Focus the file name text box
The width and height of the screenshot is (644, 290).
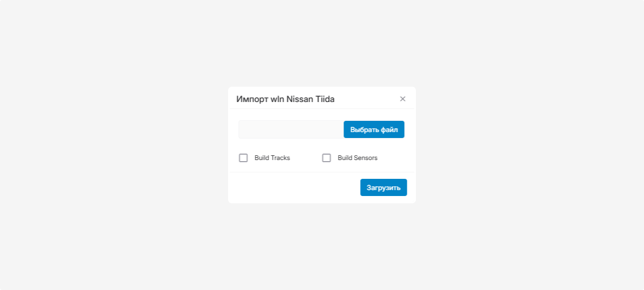click(291, 129)
